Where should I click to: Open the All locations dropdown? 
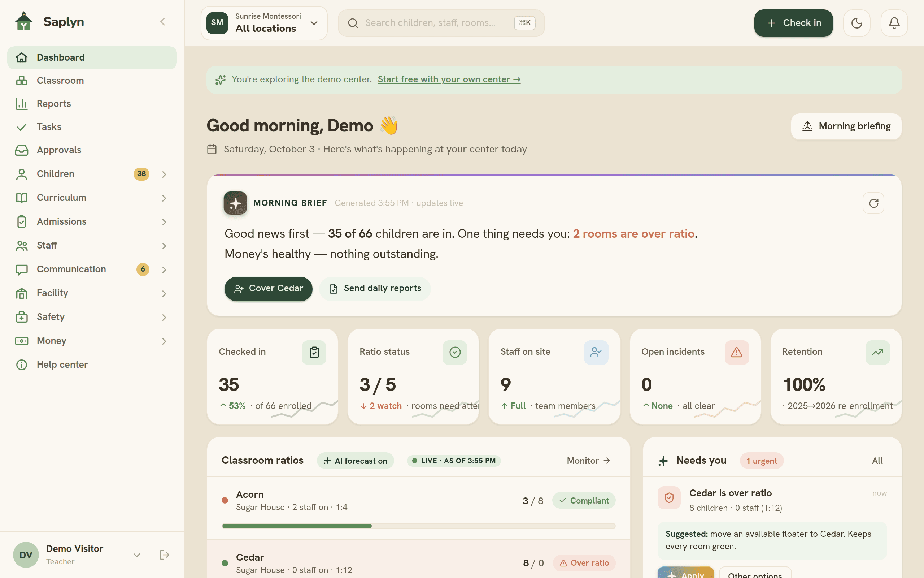tap(264, 23)
